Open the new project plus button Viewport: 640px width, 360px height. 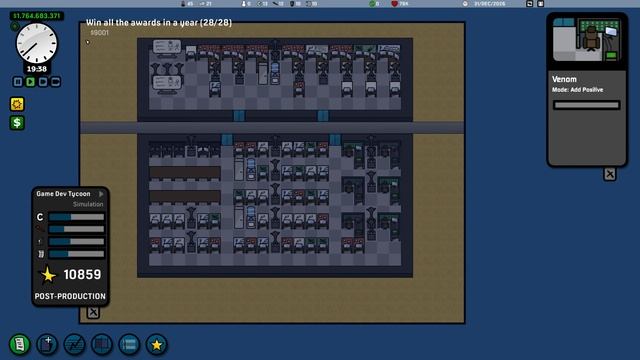47,344
